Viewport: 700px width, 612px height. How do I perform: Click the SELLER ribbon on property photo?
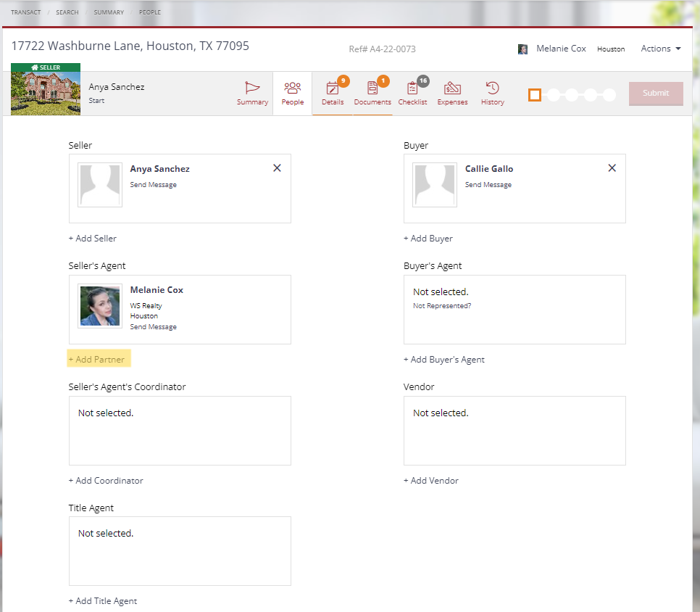[45, 67]
